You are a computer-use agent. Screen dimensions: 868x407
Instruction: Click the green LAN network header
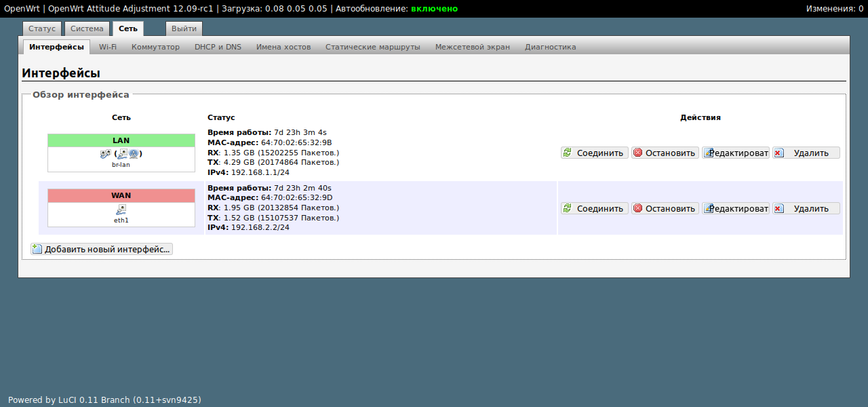coord(121,140)
